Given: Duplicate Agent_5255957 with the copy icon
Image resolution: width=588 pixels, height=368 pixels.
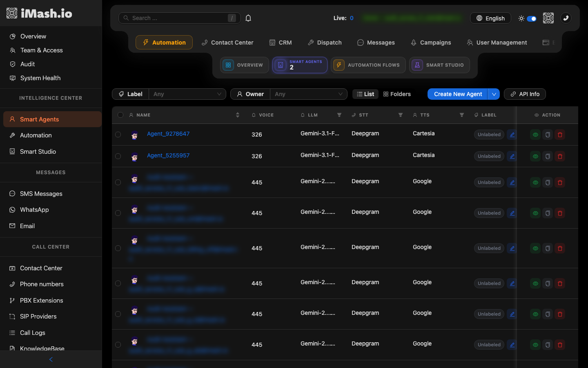Looking at the screenshot, I should (x=548, y=156).
